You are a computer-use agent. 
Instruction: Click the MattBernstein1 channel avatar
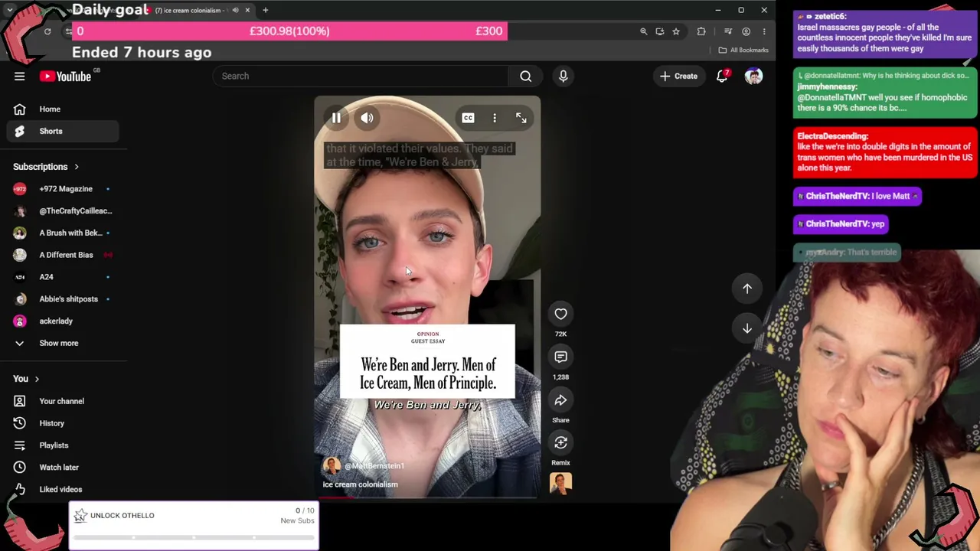(332, 465)
